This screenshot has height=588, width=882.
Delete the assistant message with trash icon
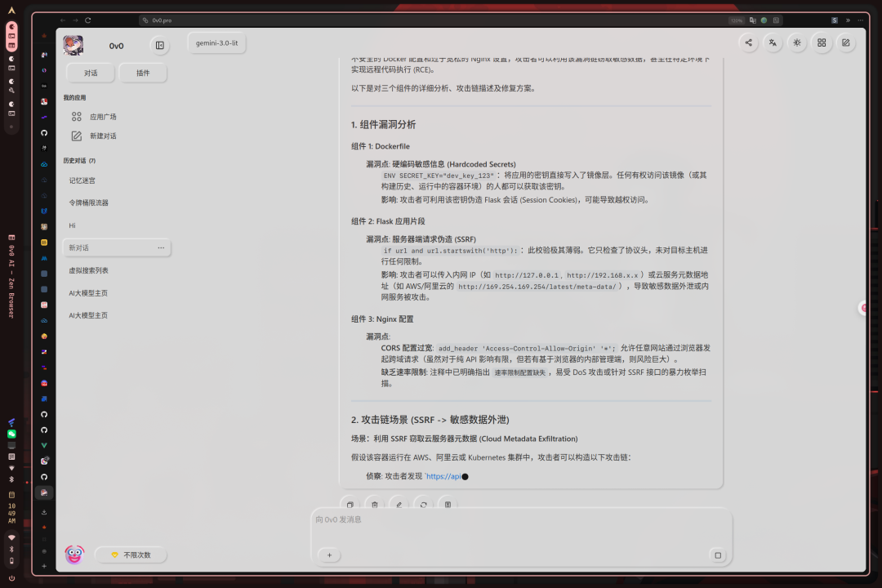(375, 504)
